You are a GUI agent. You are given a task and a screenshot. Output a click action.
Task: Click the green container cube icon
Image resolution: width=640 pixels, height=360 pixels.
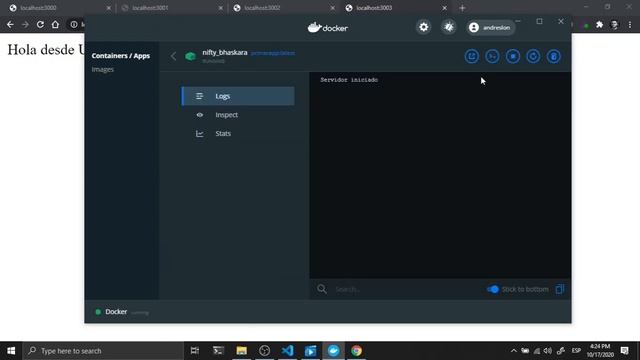point(190,56)
